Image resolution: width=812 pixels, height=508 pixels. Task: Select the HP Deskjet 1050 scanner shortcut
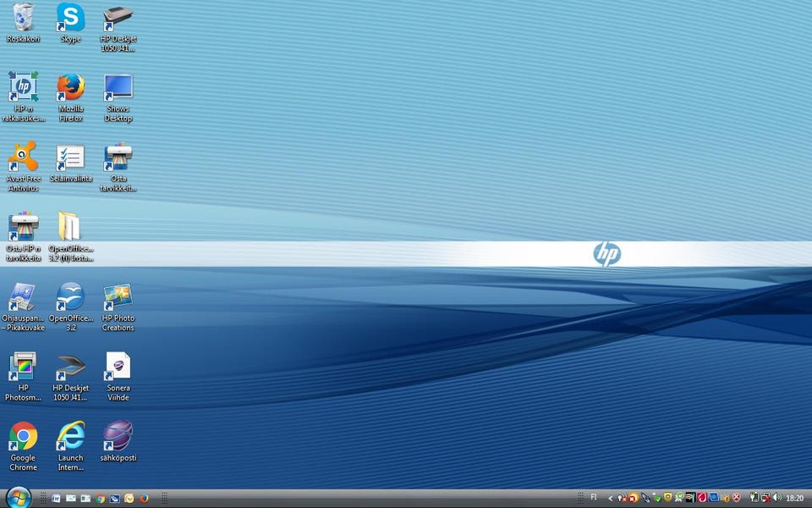pyautogui.click(x=71, y=376)
